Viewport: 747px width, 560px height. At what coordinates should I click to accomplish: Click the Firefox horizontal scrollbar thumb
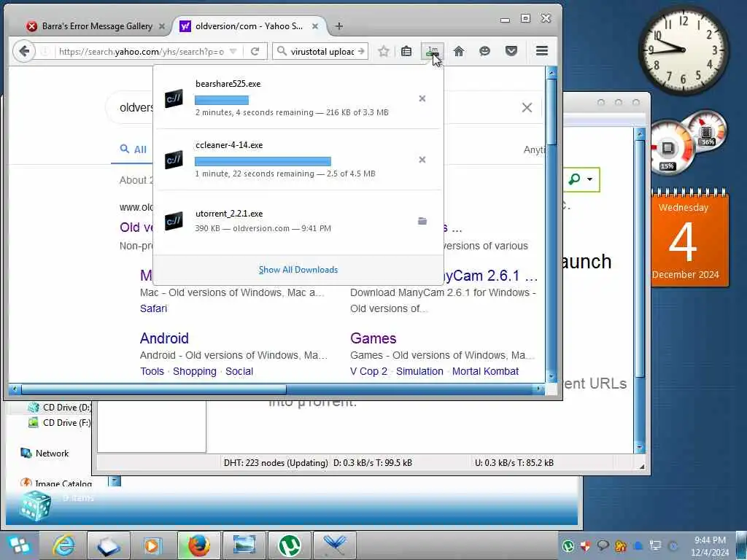[x=153, y=389]
